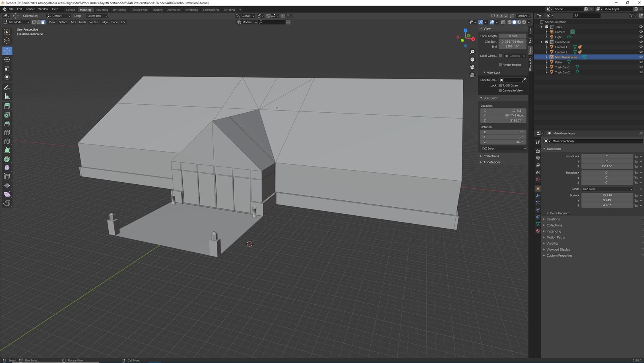Select the Scale tool
This screenshot has width=644, height=363.
[7, 68]
